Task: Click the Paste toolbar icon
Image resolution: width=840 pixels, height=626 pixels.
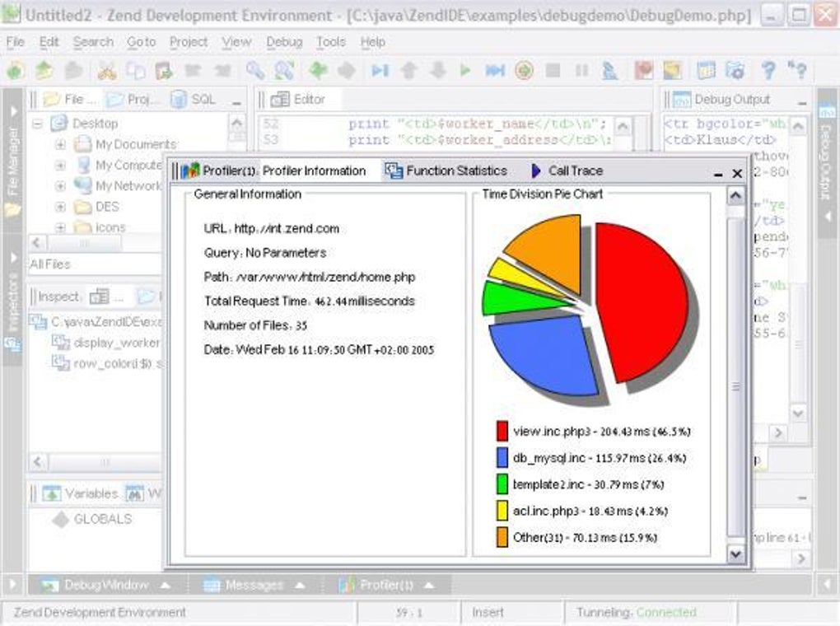Action: tap(164, 70)
